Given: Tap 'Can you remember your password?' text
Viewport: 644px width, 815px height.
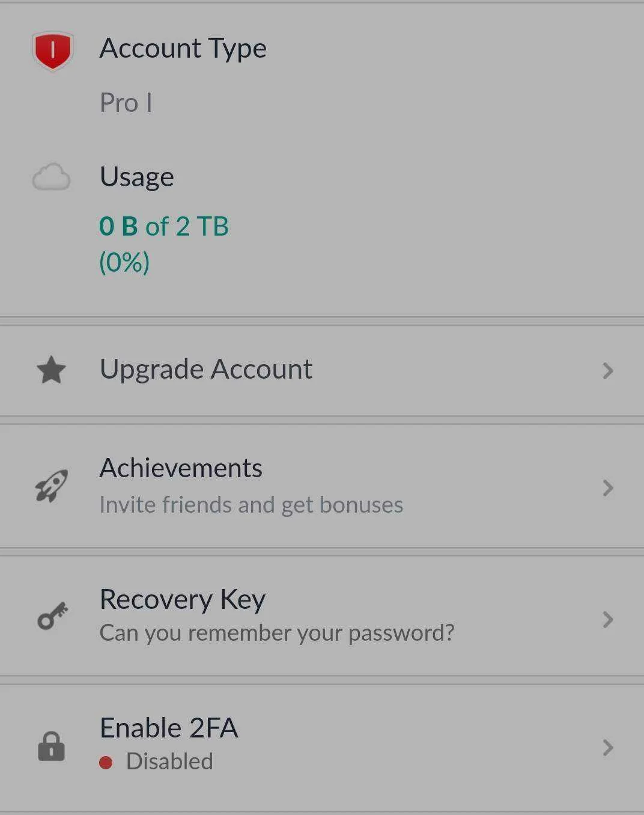Looking at the screenshot, I should [x=277, y=633].
